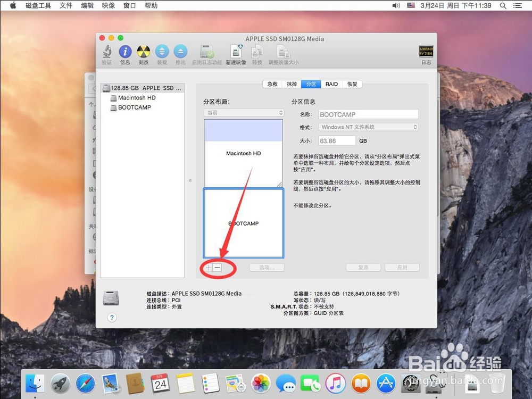
Task: Select Macintosh HD partition block
Action: (x=244, y=153)
